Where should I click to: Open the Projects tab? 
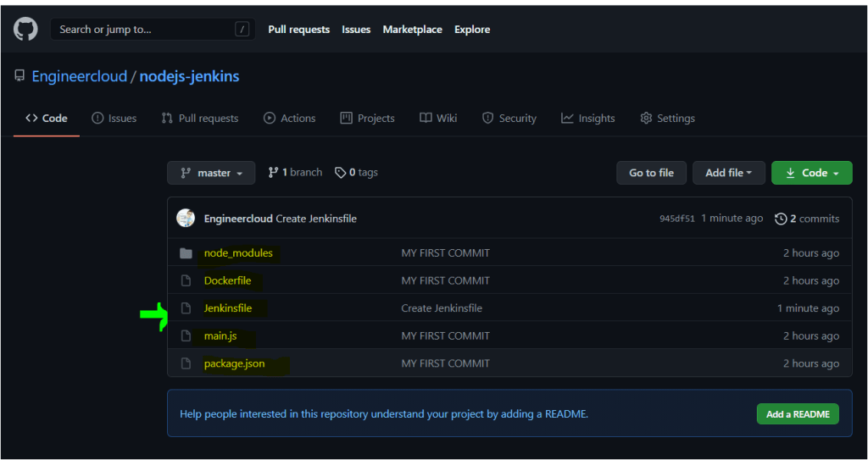[367, 118]
